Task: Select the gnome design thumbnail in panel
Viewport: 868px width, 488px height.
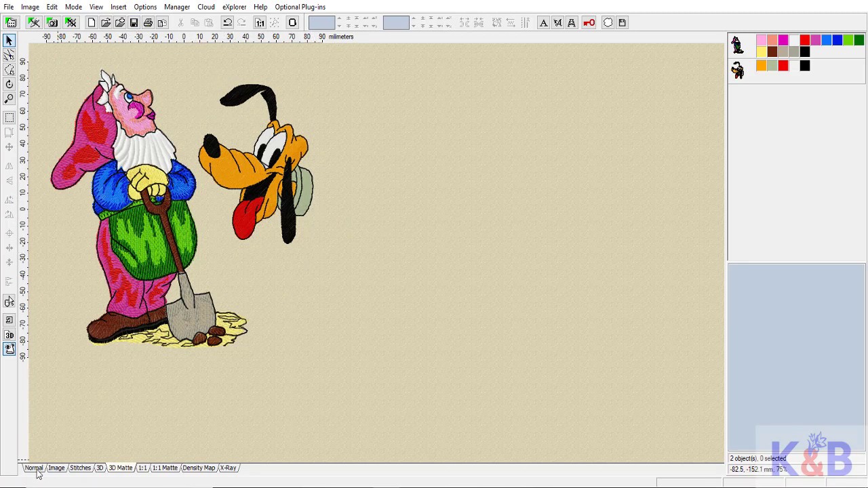Action: (738, 45)
